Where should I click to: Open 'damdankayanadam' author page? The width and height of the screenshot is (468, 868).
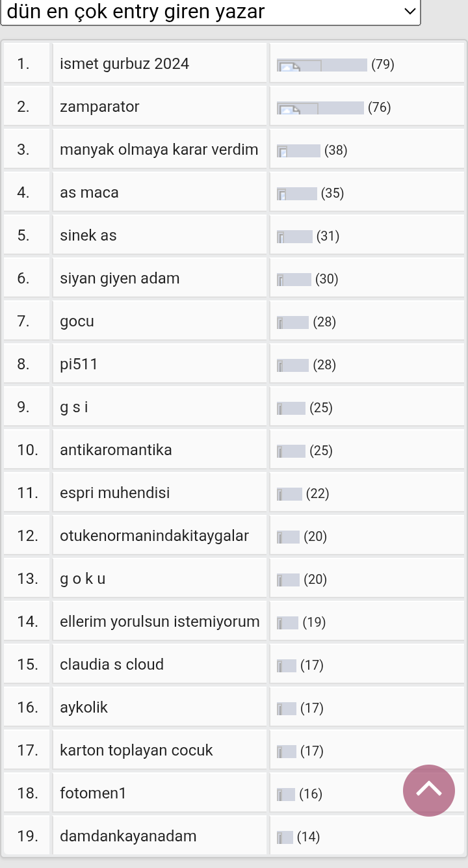[x=128, y=836]
